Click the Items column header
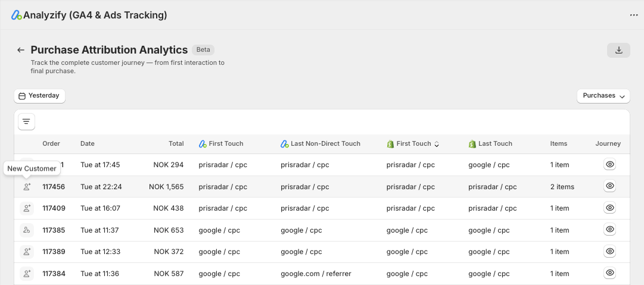This screenshot has width=644, height=285. (x=559, y=143)
